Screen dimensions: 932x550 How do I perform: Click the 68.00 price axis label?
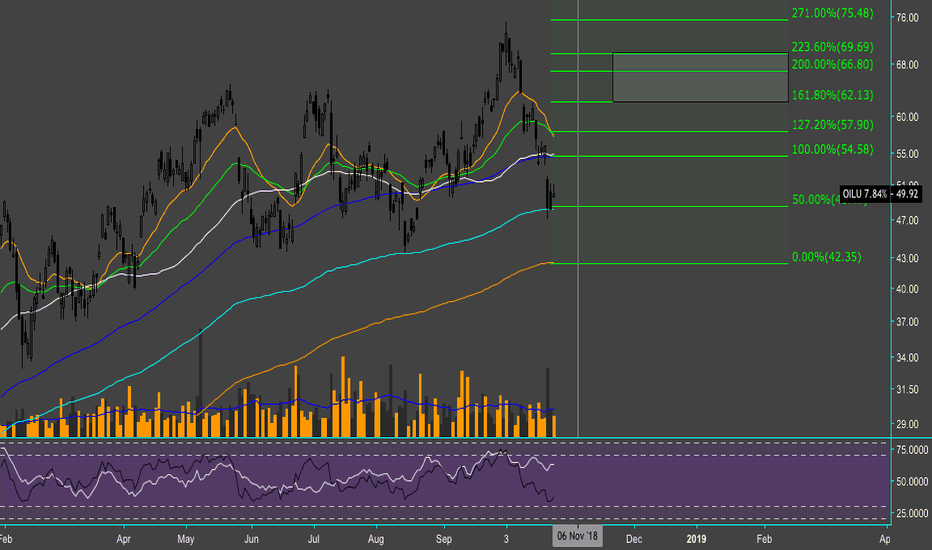tap(907, 64)
